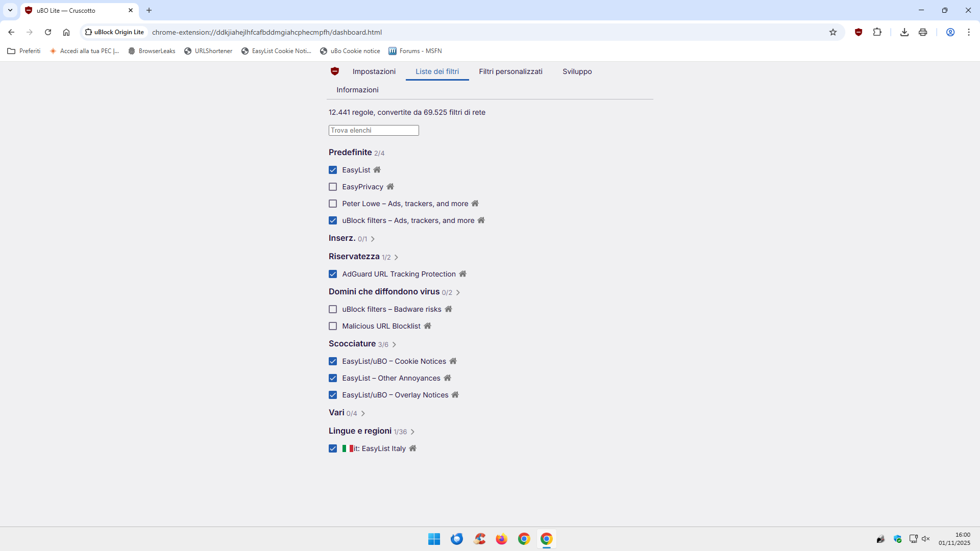The image size is (980, 551).
Task: Open Chrome three-dot menu
Action: pos(969,32)
